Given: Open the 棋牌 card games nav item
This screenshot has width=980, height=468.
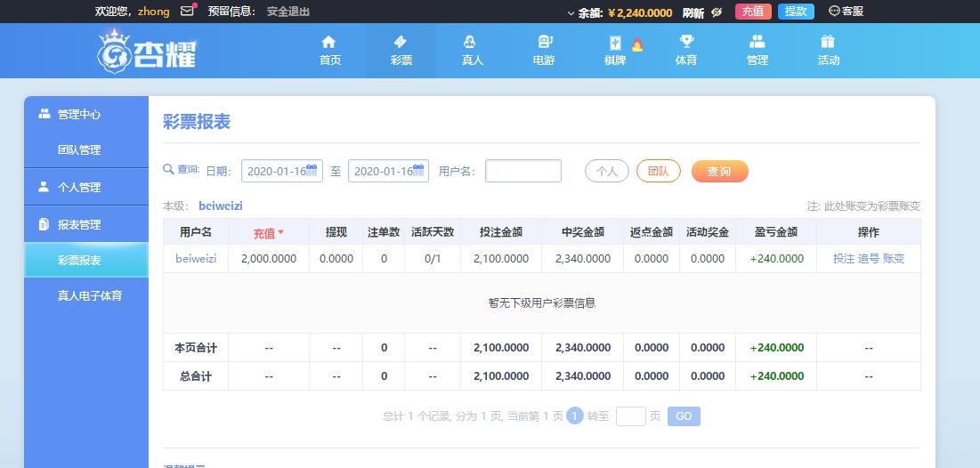Looking at the screenshot, I should tap(615, 51).
